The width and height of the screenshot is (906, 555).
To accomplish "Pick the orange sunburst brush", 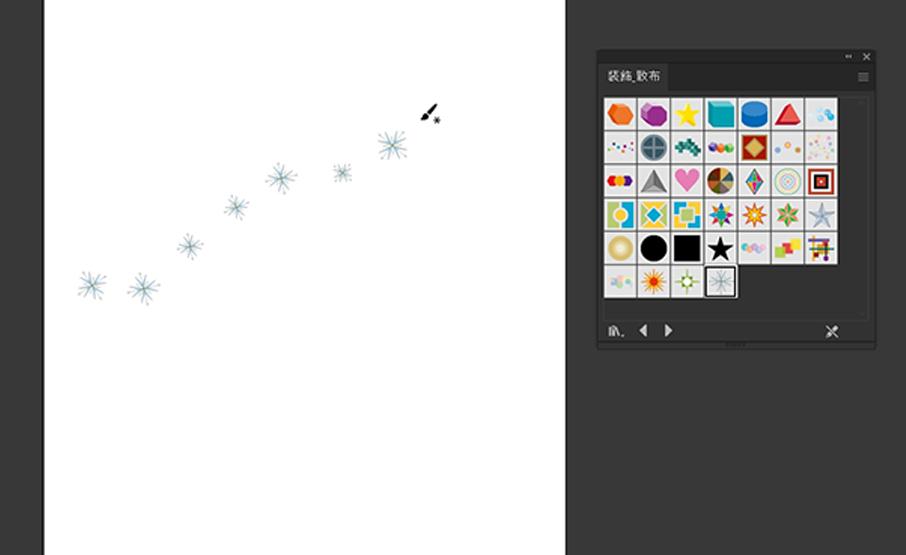I will tap(653, 282).
